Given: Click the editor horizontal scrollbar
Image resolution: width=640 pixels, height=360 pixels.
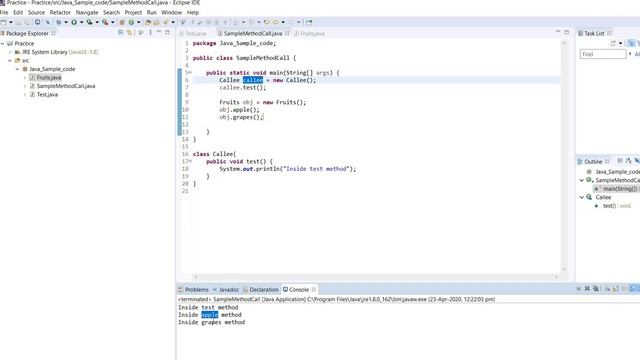Looking at the screenshot, I should coord(376,277).
